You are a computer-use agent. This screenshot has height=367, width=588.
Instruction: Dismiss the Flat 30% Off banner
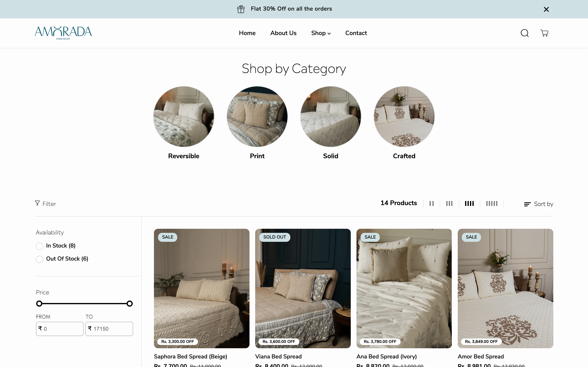[546, 9]
